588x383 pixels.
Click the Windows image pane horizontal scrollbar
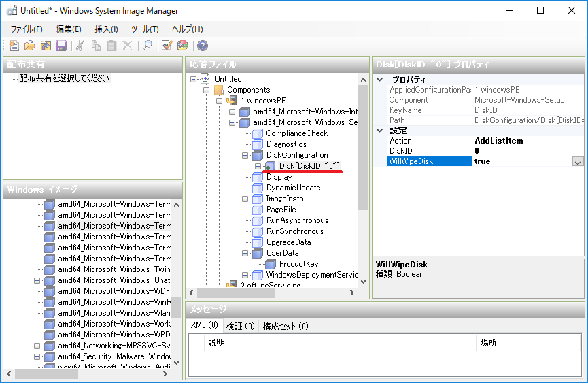pos(46,373)
